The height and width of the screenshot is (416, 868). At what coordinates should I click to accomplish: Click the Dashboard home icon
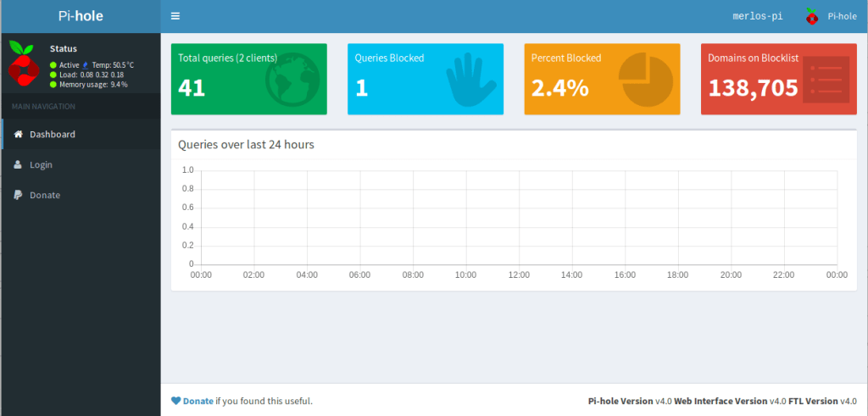click(19, 134)
